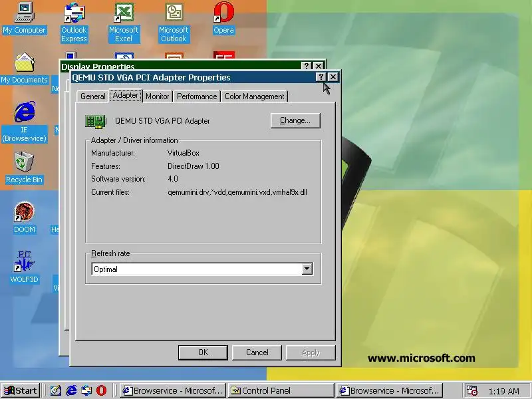Screen dimensions: 532x399
Task: Click the task scheduler tray icon
Action: click(x=472, y=390)
